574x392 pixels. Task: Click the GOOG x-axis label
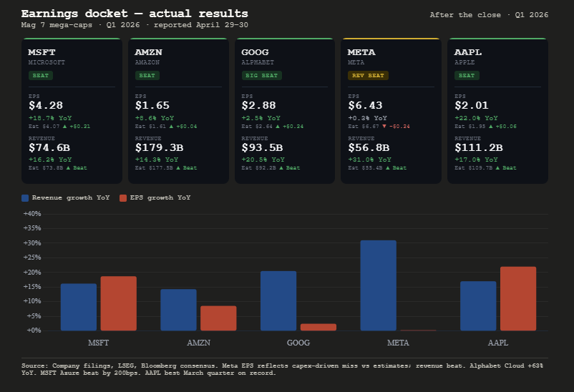[x=298, y=343]
